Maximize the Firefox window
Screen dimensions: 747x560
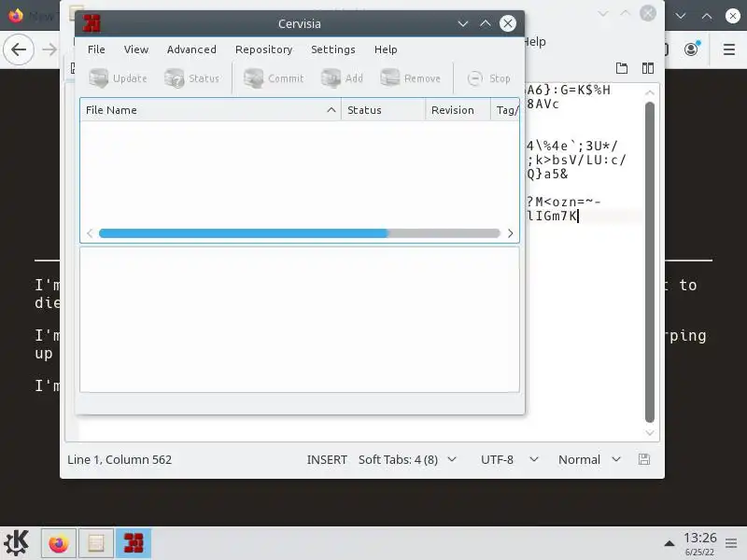pos(707,16)
